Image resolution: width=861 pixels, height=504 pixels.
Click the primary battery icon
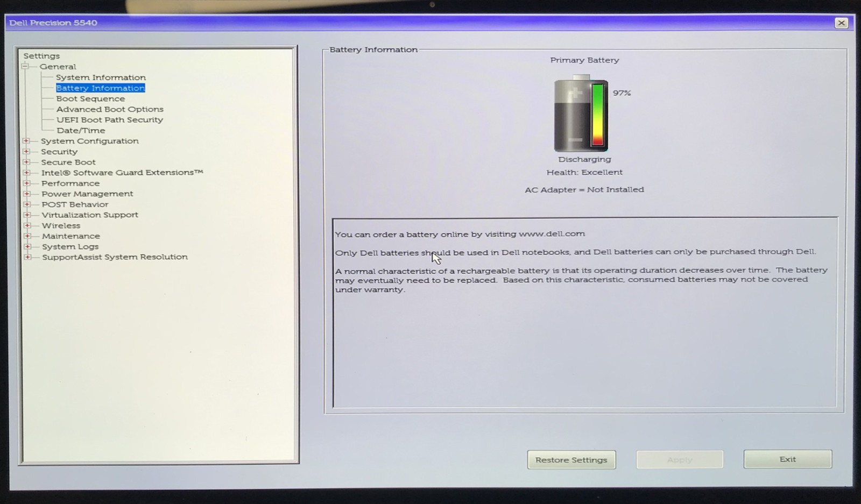point(581,114)
